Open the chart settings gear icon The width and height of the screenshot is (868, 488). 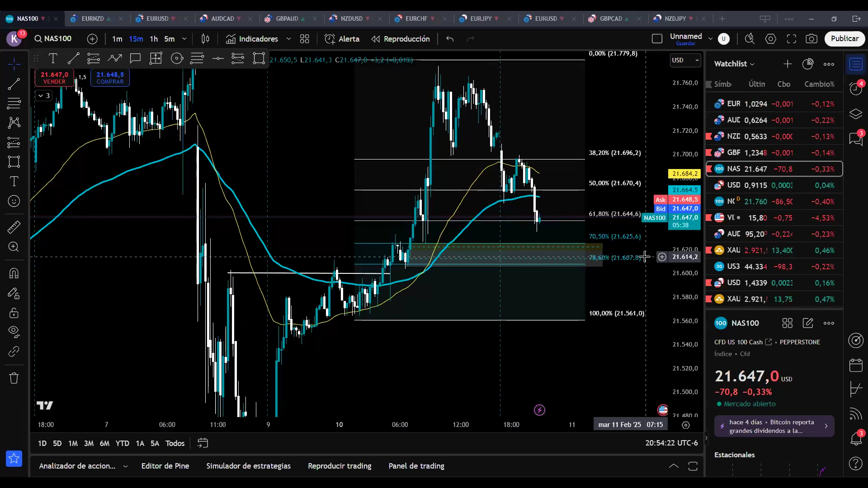click(770, 39)
